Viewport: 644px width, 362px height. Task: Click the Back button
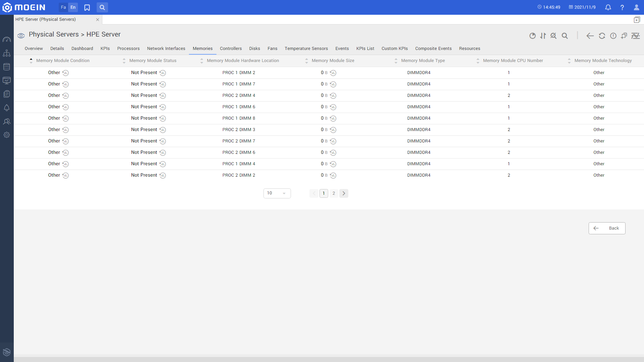(607, 228)
